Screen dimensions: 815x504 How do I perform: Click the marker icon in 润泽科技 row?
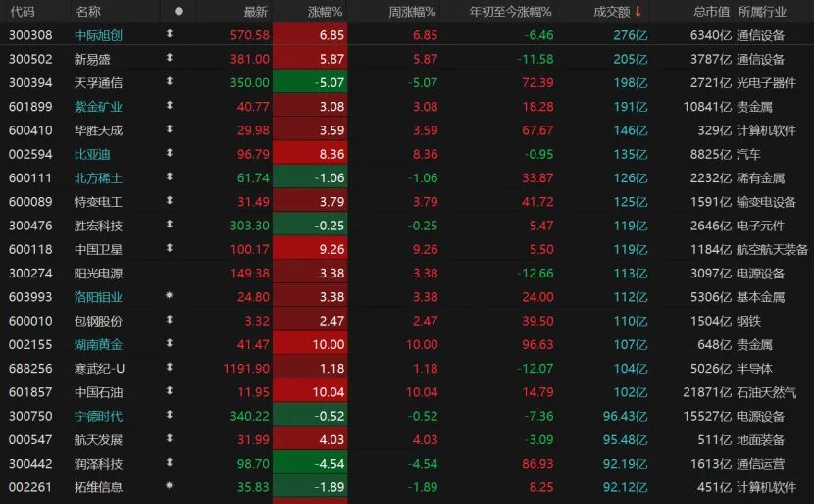(169, 463)
